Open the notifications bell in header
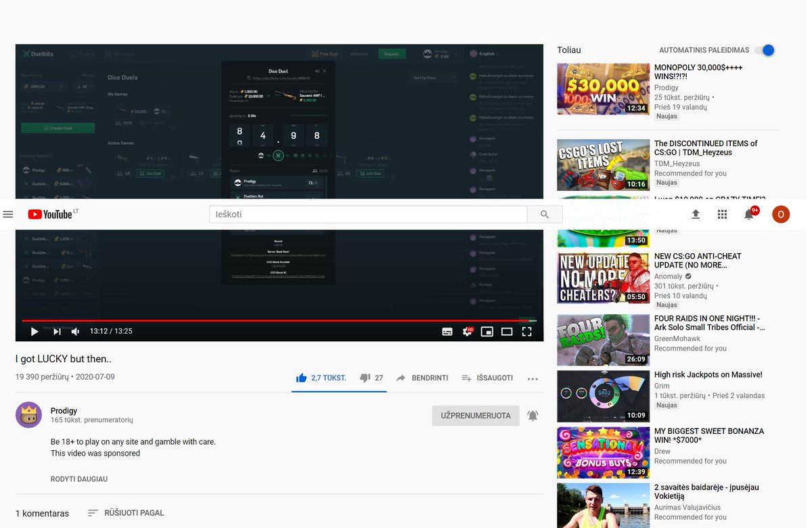This screenshot has height=528, width=812. click(x=749, y=215)
